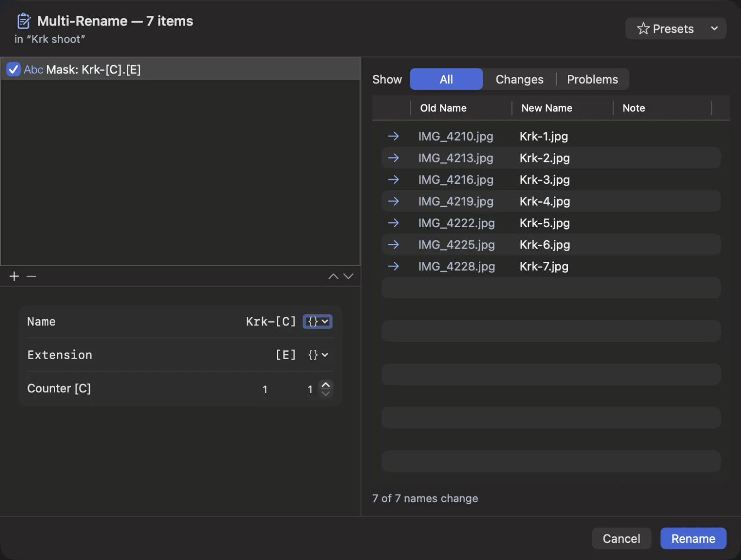Sort by New Name column header
Screen dimensions: 741x560
[x=562, y=108]
